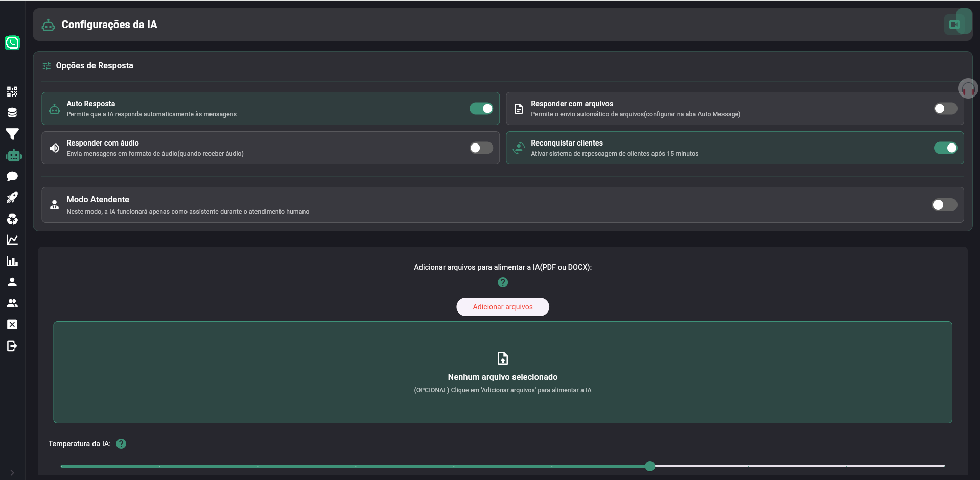Click the X box sidebar icon

[12, 325]
